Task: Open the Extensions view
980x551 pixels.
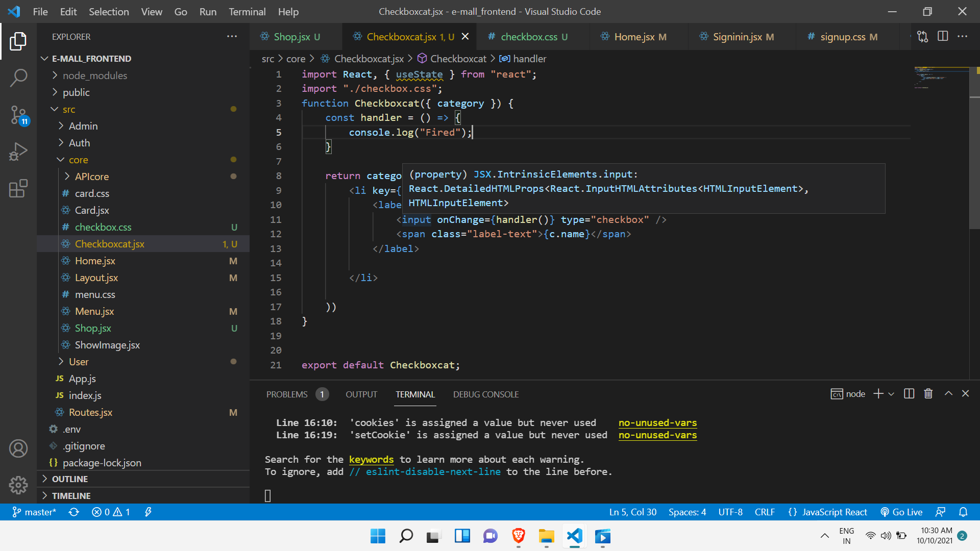Action: pos(18,188)
